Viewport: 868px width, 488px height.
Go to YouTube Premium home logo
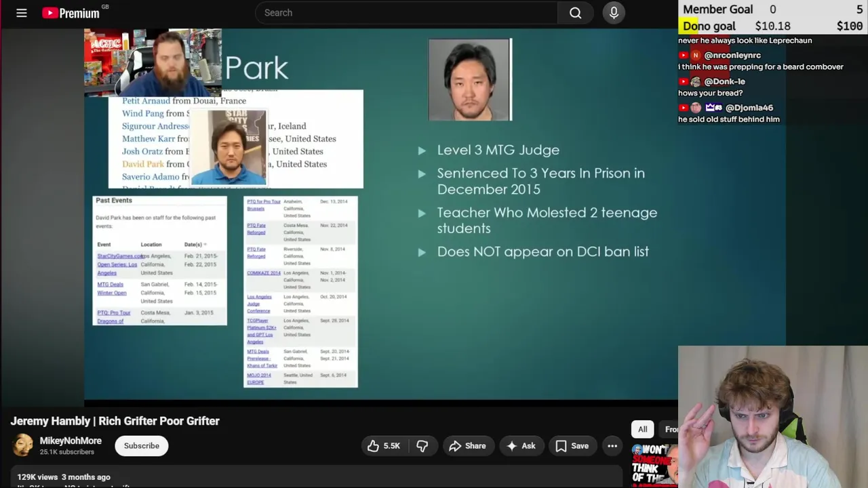[x=71, y=13]
